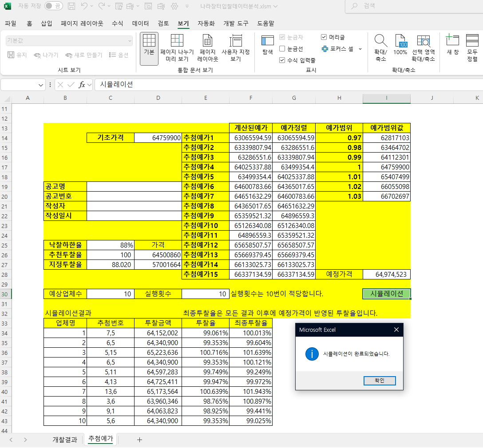The image size is (483, 448).
Task: Click the Excel app icon in title bar
Action: click(x=8, y=6)
